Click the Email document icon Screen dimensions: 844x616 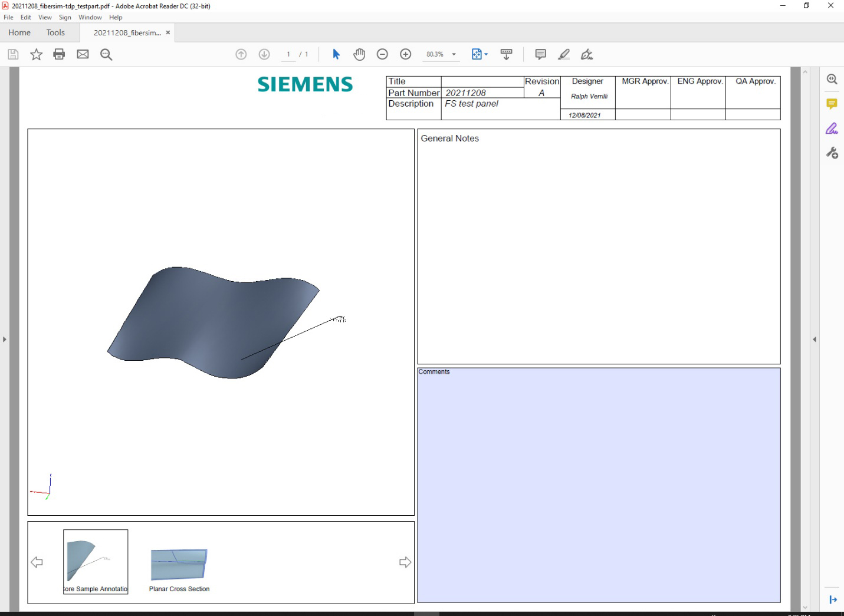coord(83,54)
